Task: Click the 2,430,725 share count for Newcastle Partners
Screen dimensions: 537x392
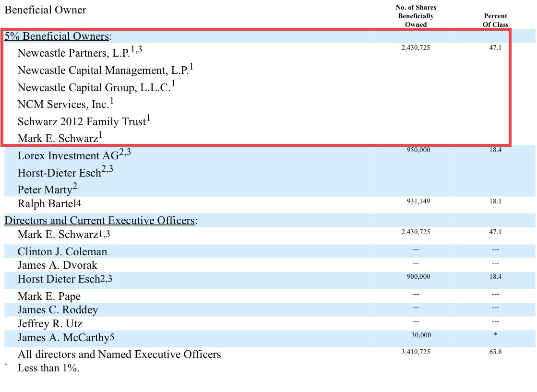Action: 416,48
